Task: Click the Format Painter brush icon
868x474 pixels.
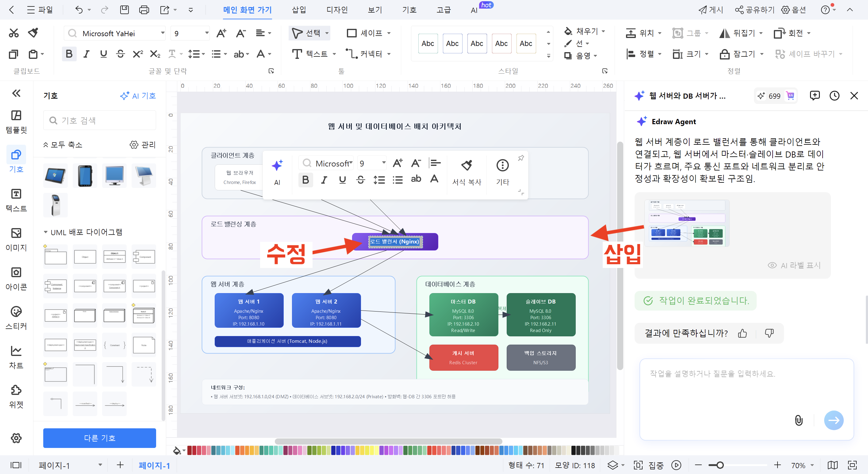Action: 33,33
